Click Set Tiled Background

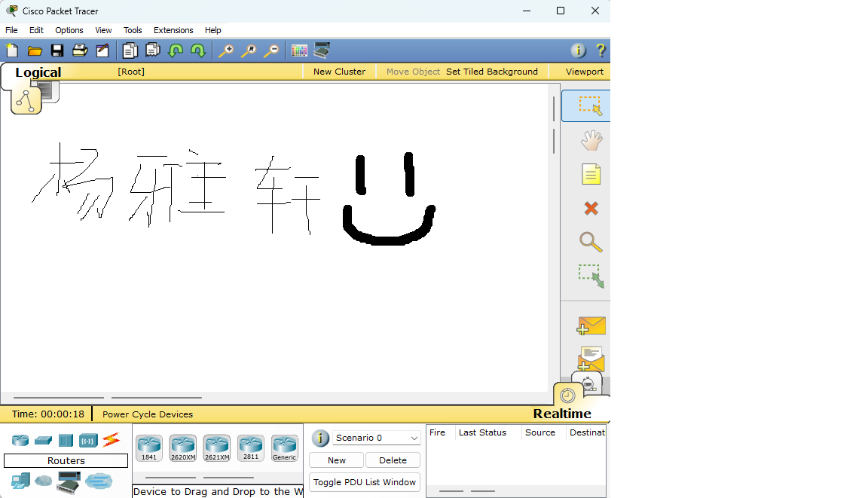(x=492, y=72)
